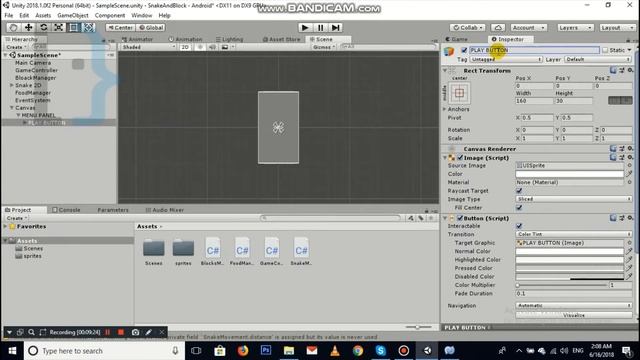Toggle pivot Center mode

pyautogui.click(x=120, y=27)
